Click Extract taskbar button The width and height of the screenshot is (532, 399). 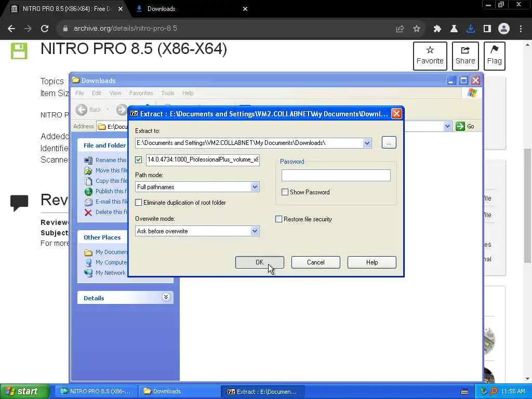(263, 391)
